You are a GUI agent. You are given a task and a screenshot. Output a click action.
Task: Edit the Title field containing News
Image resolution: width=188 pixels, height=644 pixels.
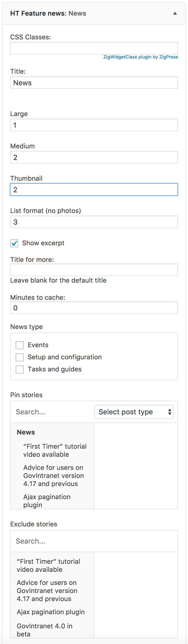94,83
